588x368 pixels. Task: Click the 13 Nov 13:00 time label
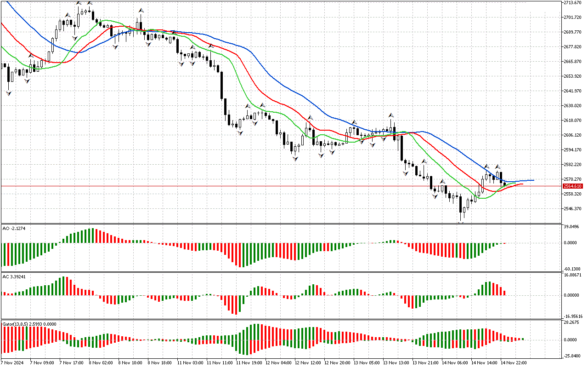[396, 363]
